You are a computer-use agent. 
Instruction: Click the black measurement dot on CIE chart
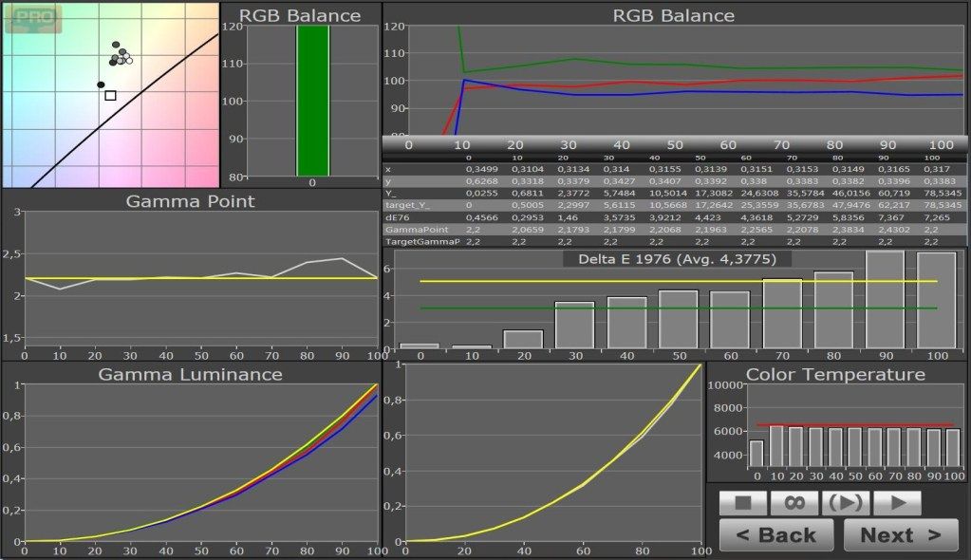tap(101, 84)
